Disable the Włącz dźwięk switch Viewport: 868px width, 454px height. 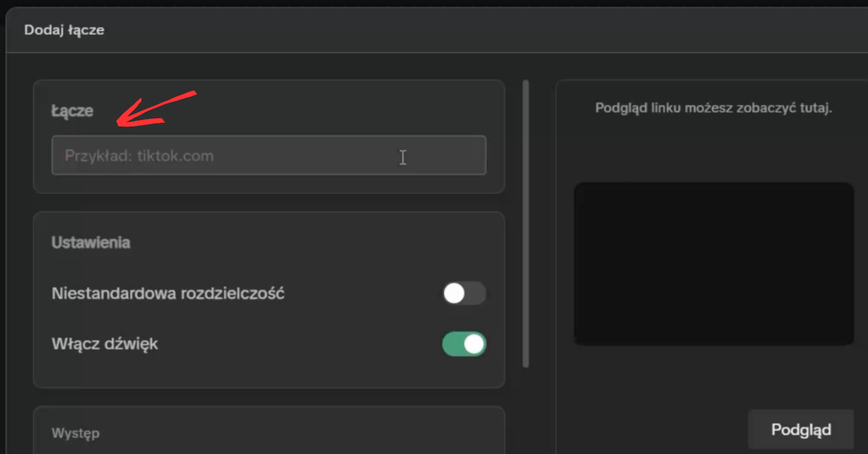[464, 344]
